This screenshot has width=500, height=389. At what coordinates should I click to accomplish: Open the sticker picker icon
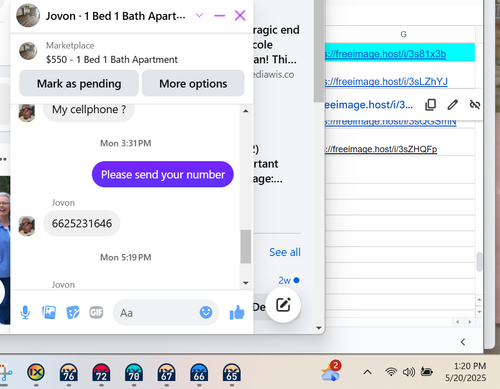point(73,312)
